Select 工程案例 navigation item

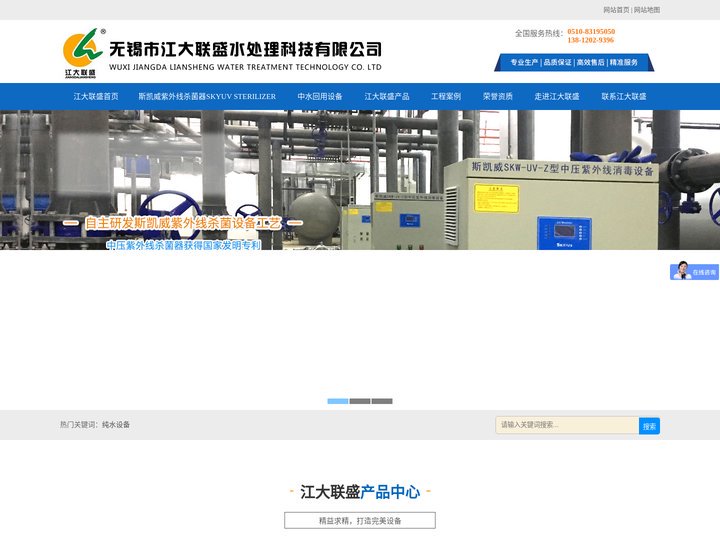coord(446,96)
